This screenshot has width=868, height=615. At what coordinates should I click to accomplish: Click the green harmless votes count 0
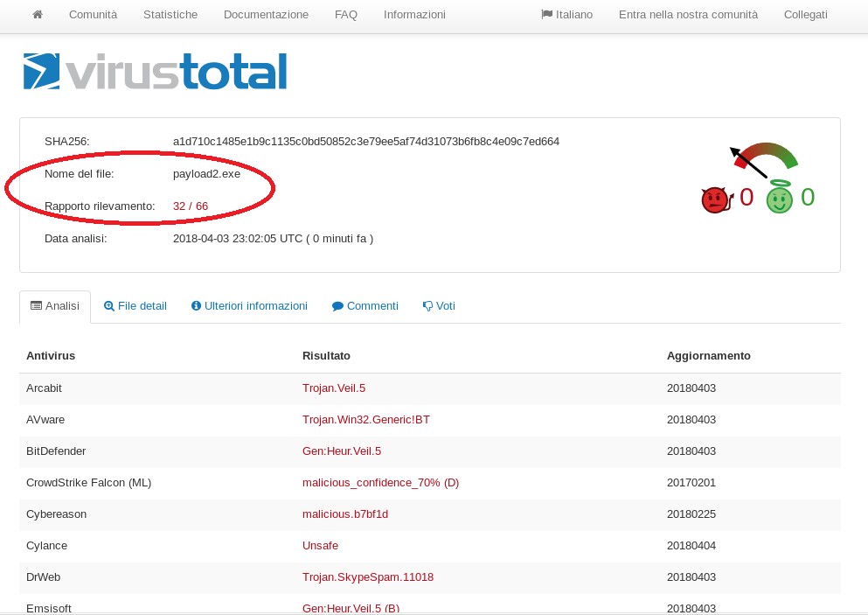[808, 197]
